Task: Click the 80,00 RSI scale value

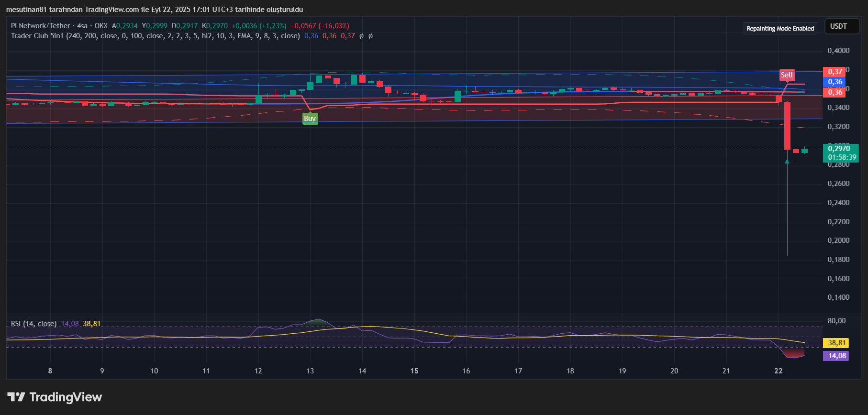Action: pyautogui.click(x=837, y=321)
